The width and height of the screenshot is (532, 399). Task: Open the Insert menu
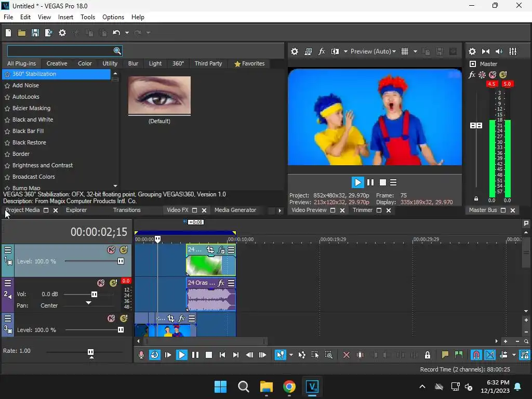[65, 17]
